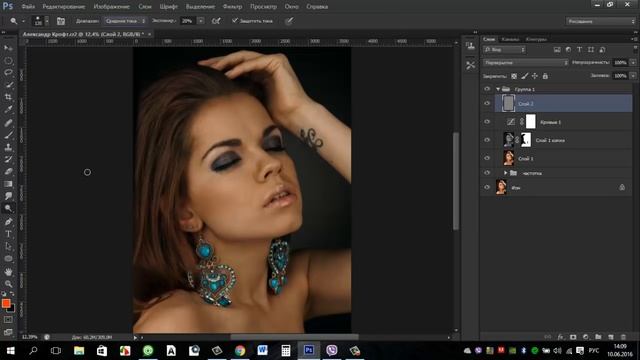Hide the 'Фон' background layer eye

[487, 187]
